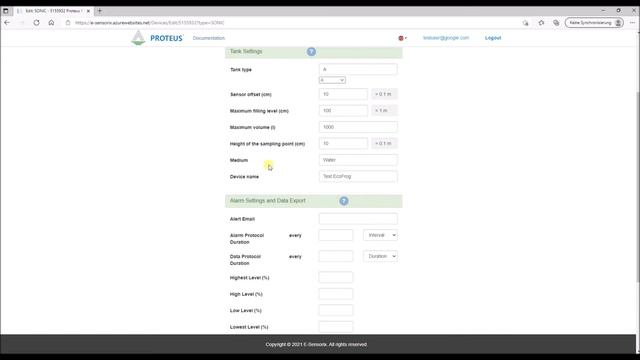Focus Maximum filling level field
Screen dimensions: 640x360
click(343, 111)
